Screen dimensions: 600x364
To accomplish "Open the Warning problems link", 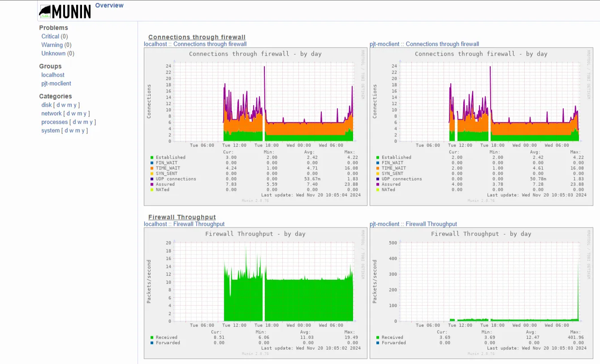I will pos(52,45).
